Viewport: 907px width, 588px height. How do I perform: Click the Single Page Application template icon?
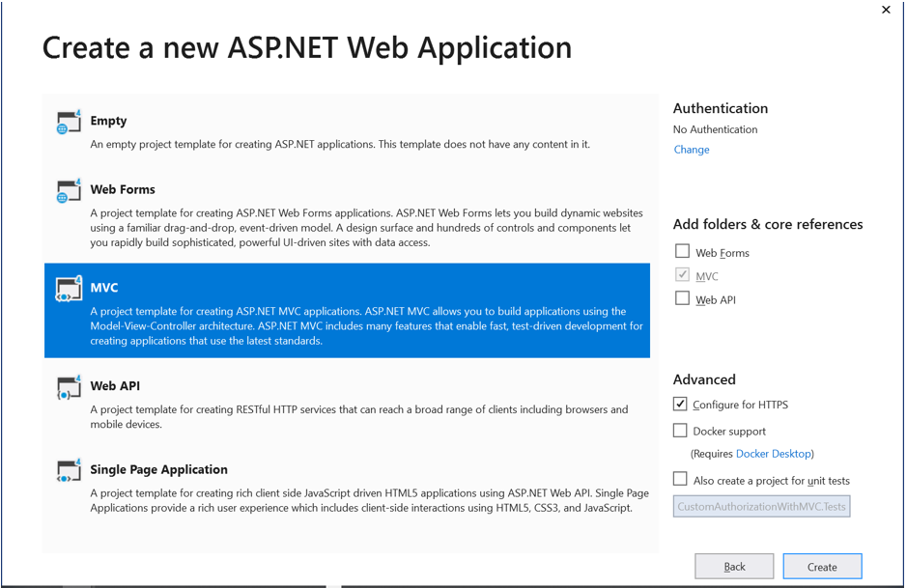(x=69, y=470)
